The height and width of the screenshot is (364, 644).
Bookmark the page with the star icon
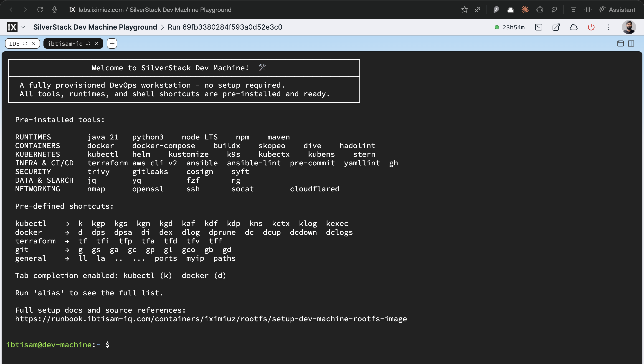click(x=464, y=10)
